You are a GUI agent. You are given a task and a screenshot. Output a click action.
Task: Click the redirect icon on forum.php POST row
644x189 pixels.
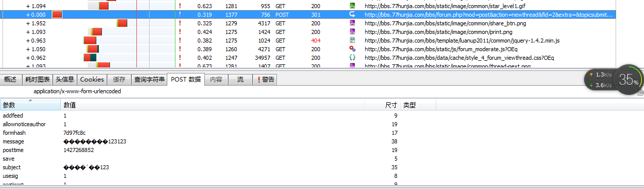click(x=352, y=15)
